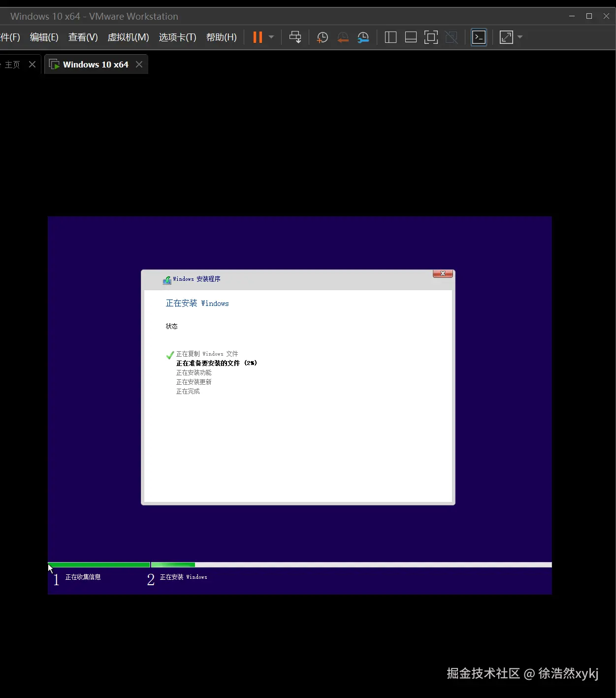Close the 主页 tab
616x698 pixels.
[x=32, y=65]
